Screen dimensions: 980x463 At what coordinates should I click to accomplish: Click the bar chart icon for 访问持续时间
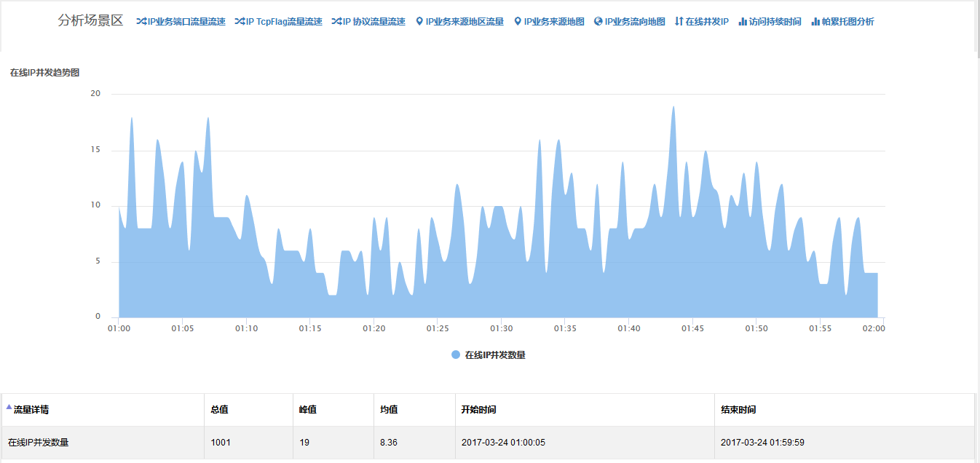[x=743, y=22]
